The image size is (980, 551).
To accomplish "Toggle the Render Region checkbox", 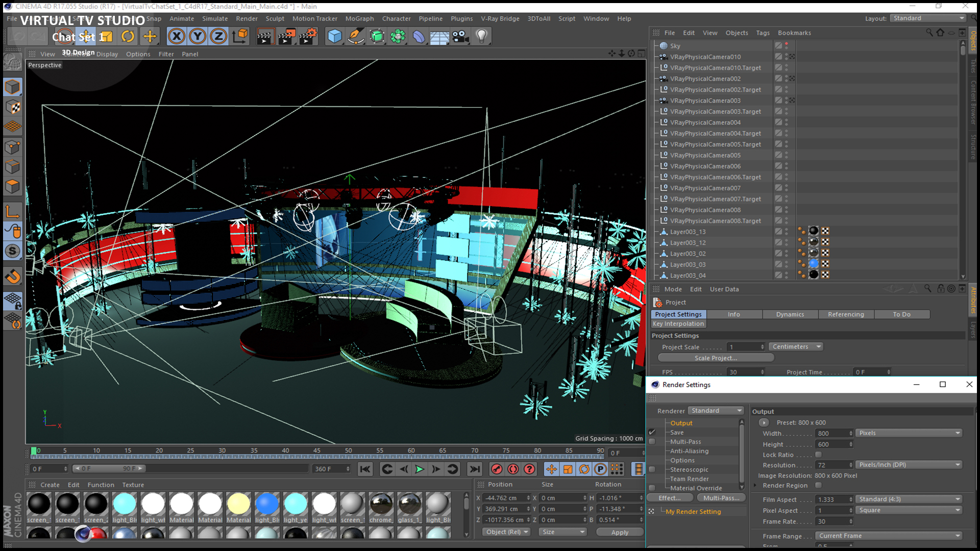I will 819,485.
